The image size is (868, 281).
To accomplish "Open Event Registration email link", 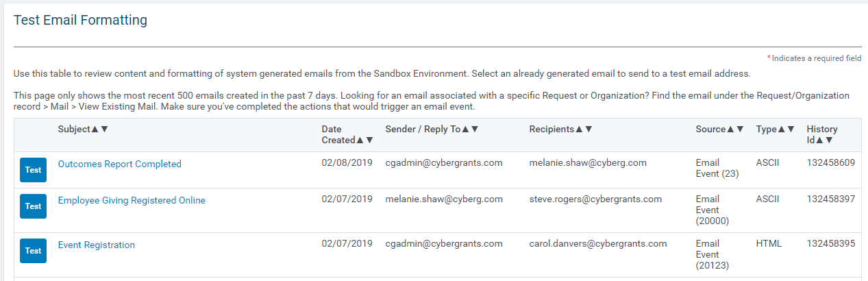I will (97, 245).
